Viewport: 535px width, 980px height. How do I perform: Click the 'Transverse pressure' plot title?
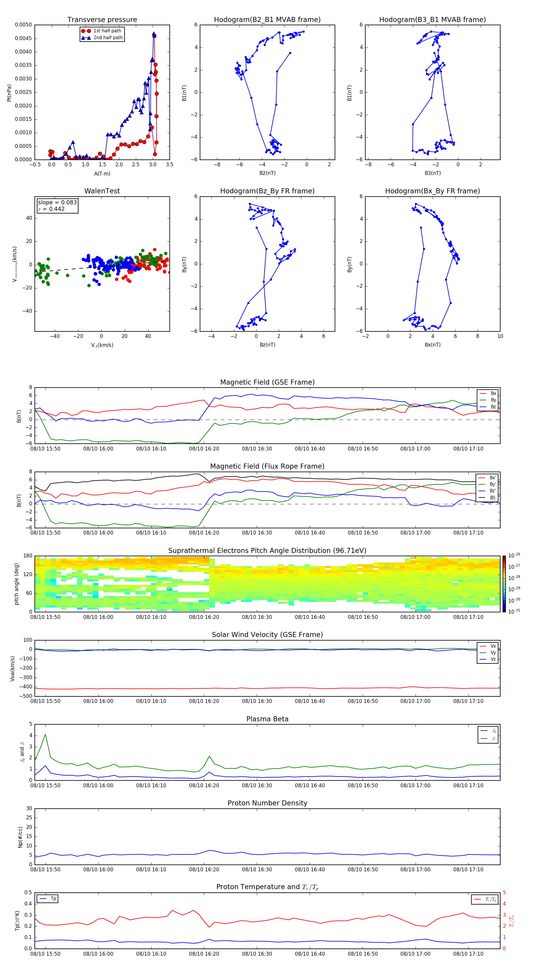(102, 19)
